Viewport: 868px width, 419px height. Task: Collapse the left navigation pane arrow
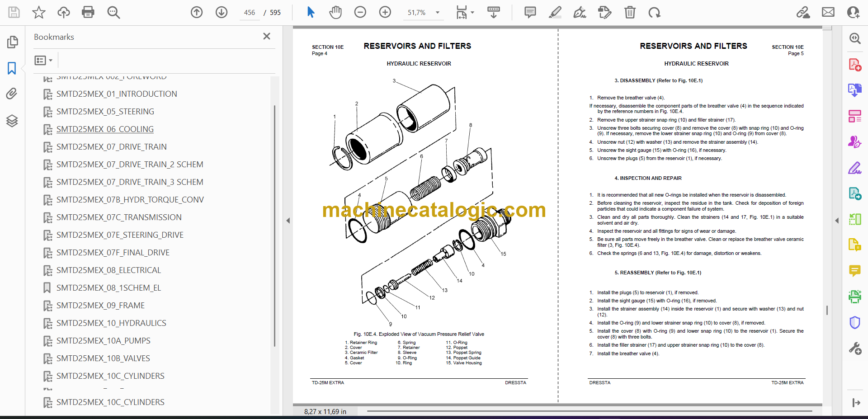[288, 221]
